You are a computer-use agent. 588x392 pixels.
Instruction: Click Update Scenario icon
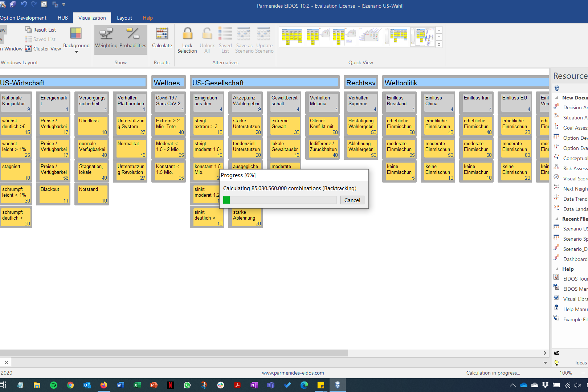tap(264, 33)
